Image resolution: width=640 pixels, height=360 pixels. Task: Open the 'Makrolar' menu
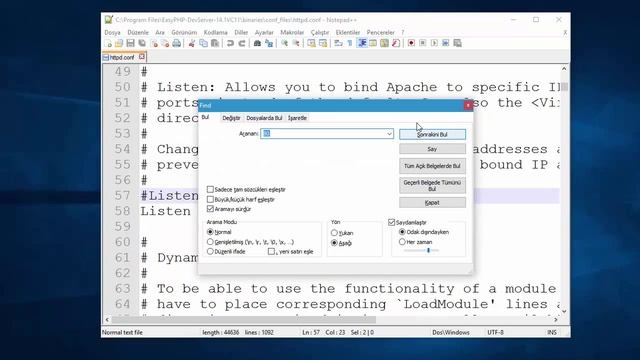292,32
